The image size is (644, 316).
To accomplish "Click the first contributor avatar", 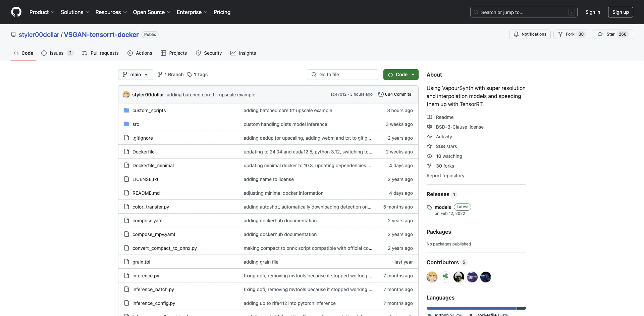I will [x=432, y=277].
